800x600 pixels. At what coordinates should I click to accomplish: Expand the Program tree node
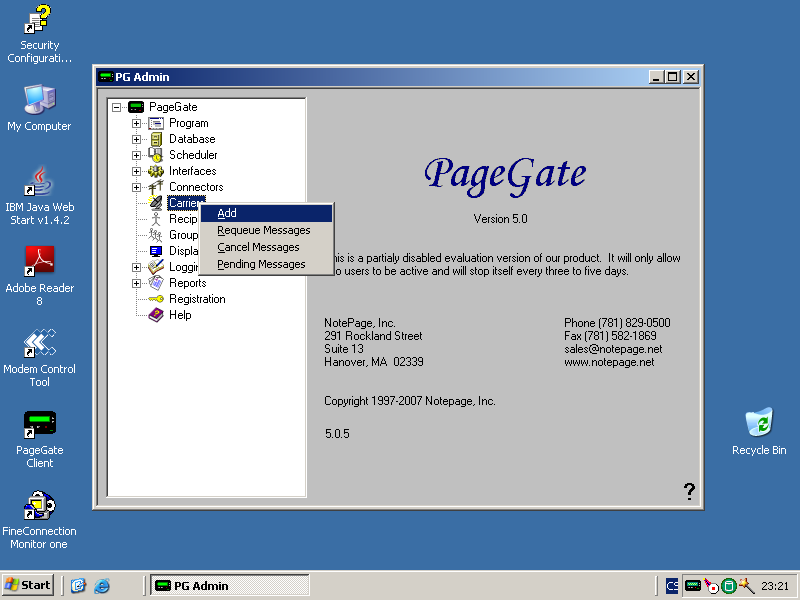pyautogui.click(x=136, y=123)
